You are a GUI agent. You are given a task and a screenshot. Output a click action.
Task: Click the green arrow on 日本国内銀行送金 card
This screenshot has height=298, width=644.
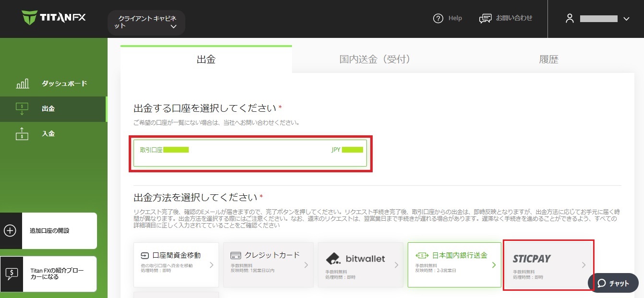[494, 265]
